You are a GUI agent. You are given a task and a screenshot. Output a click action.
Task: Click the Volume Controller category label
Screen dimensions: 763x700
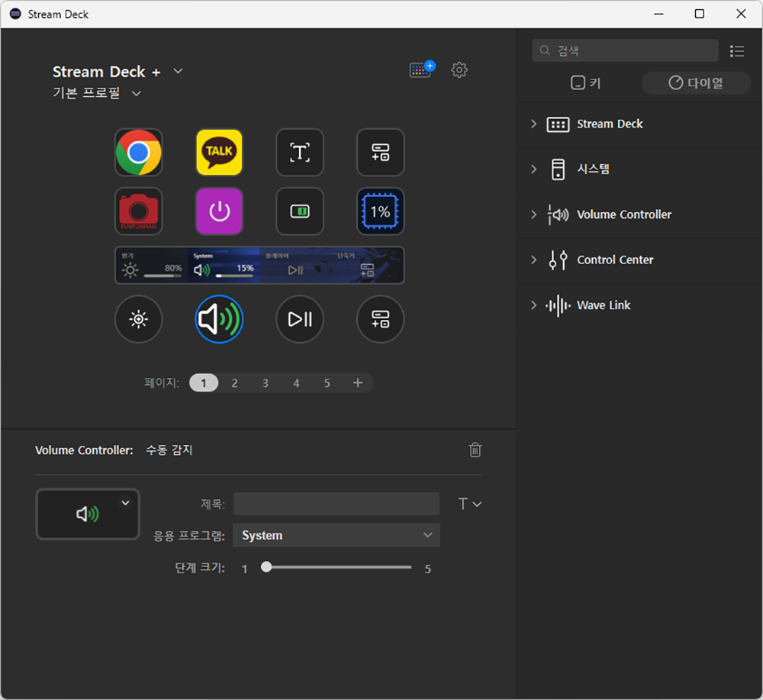click(624, 215)
